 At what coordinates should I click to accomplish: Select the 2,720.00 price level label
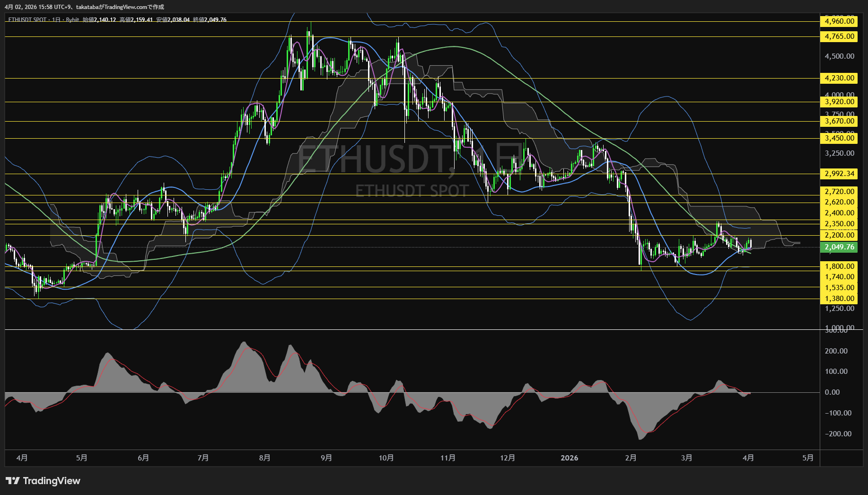pyautogui.click(x=839, y=192)
